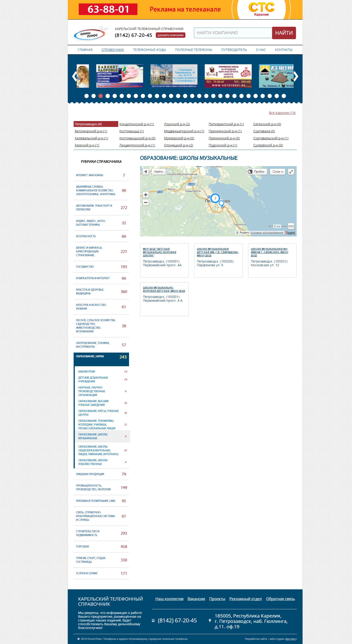
Task: Open the УСЛУГИ И СЕРВИС rubric
Action: coord(101,573)
